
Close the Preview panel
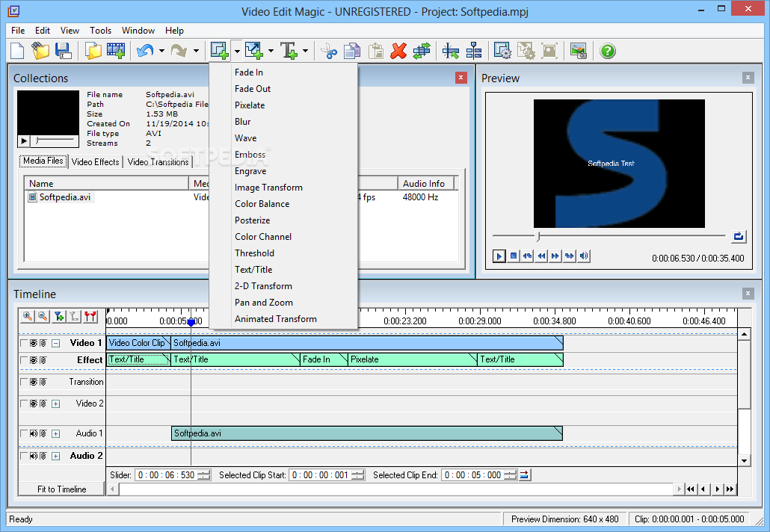coord(748,78)
